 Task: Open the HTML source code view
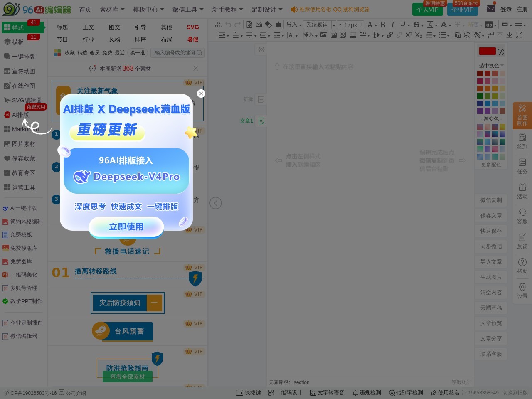coord(218,25)
